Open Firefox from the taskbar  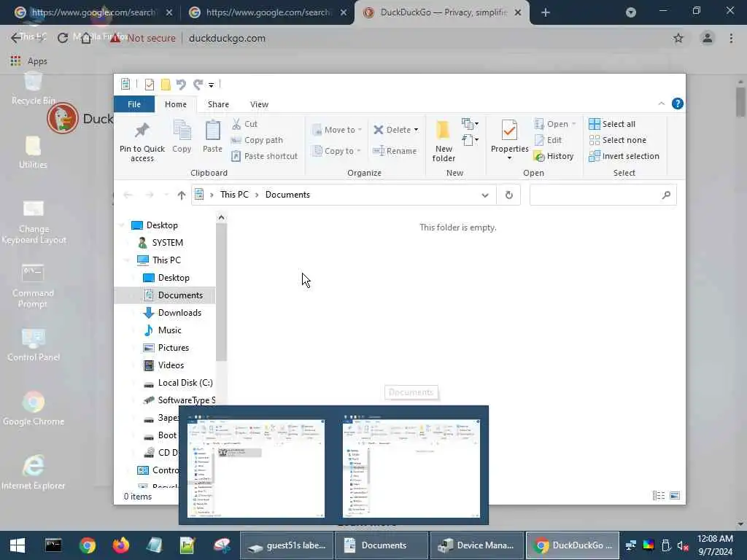121,545
